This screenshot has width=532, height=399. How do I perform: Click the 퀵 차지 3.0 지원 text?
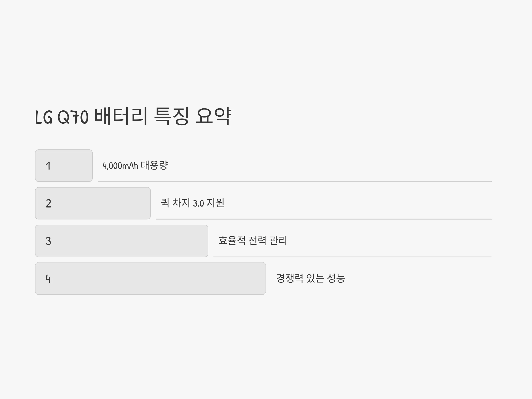coord(192,203)
